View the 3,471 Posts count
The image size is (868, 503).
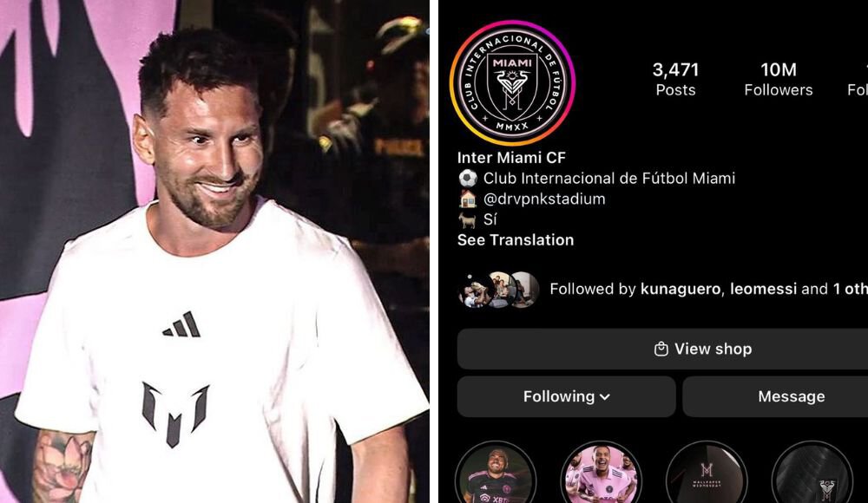point(675,79)
